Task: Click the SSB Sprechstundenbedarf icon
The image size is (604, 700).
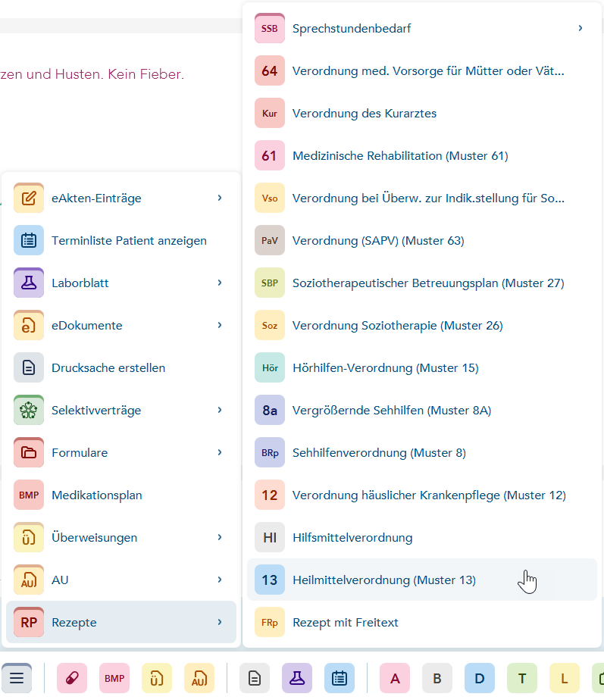Action: pos(270,28)
